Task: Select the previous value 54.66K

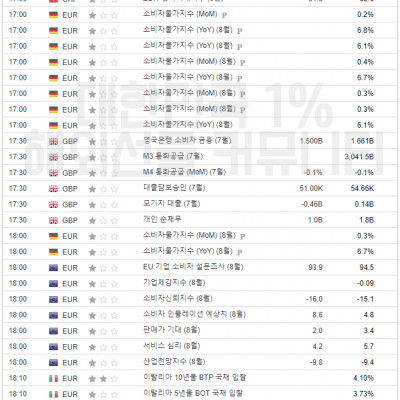Action: pyautogui.click(x=362, y=189)
